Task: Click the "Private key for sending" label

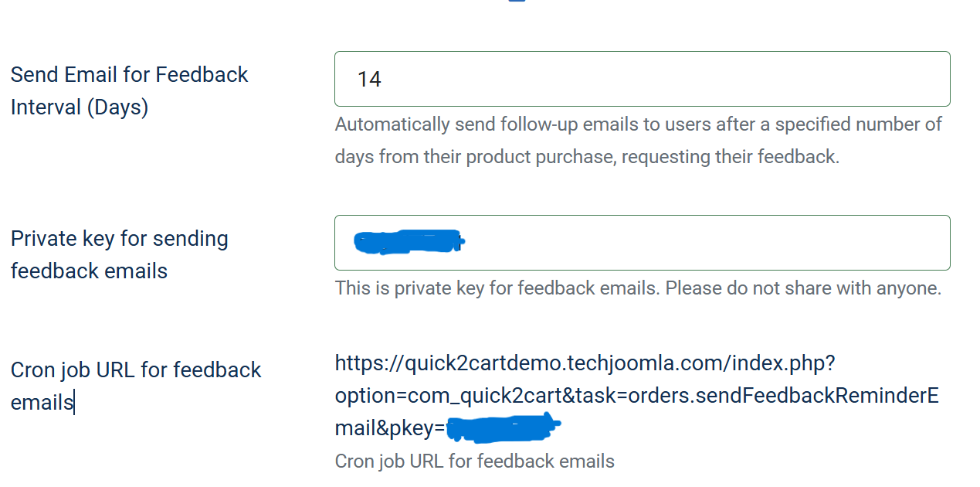Action: 119,238
